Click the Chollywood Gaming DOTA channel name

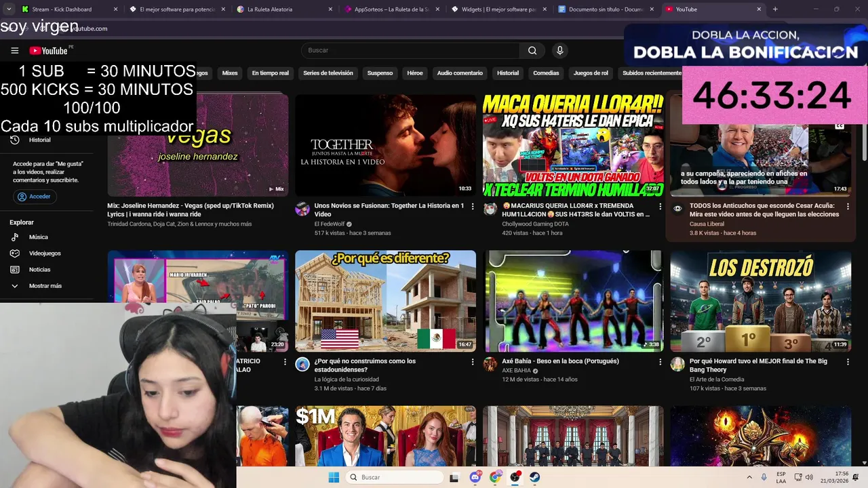pyautogui.click(x=535, y=224)
